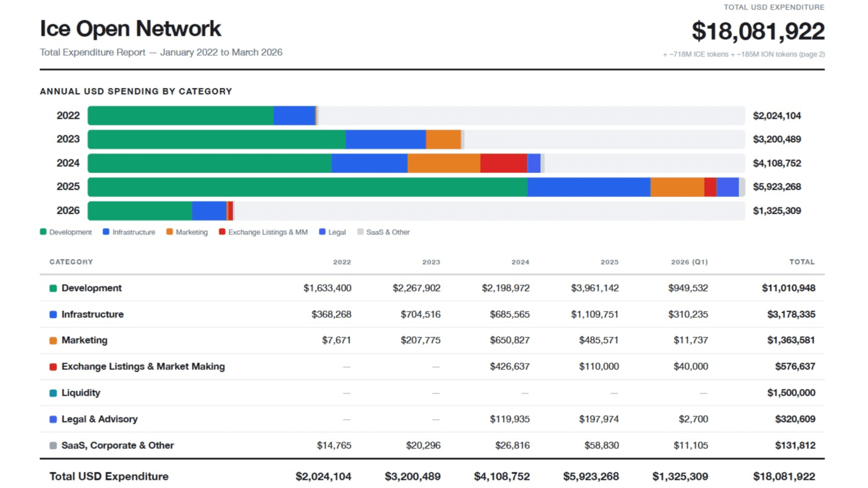868x488 pixels.
Task: Click the gray SaaS, Corporate & Other row icon
Action: (53, 446)
